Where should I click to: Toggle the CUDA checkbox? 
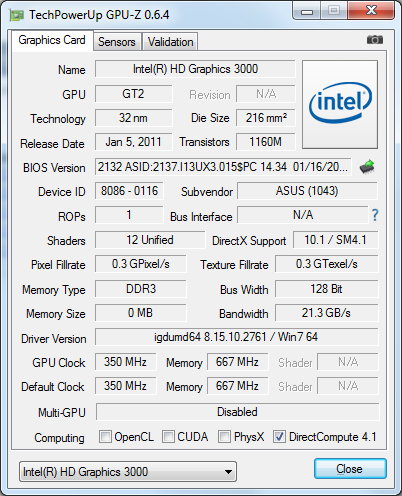(x=168, y=436)
